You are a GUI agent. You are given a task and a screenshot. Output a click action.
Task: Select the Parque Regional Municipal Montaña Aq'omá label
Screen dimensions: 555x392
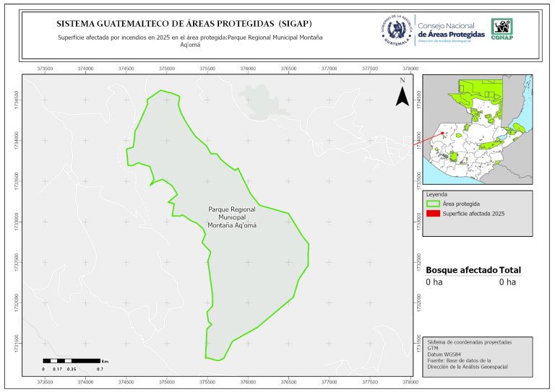[232, 217]
